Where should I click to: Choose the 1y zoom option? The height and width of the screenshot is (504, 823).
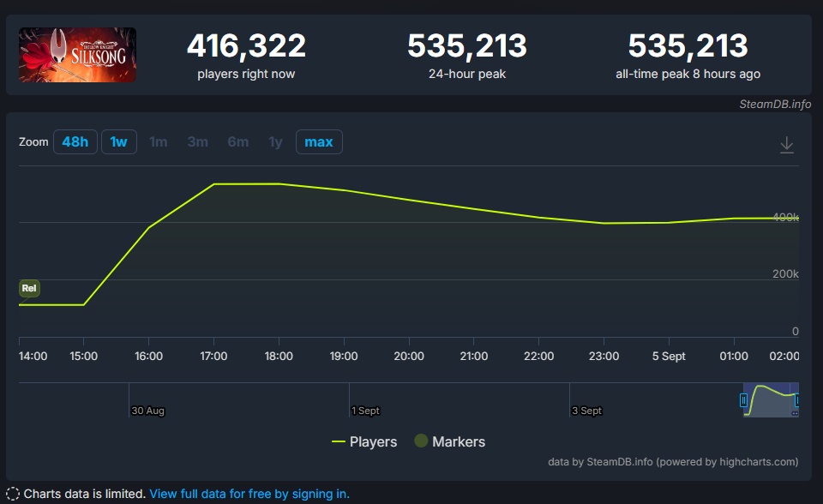click(x=275, y=141)
